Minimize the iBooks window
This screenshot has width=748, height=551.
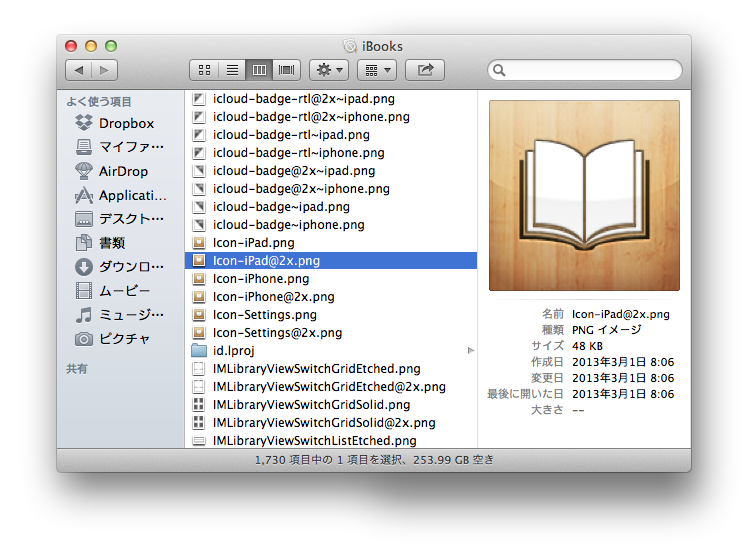[x=91, y=46]
